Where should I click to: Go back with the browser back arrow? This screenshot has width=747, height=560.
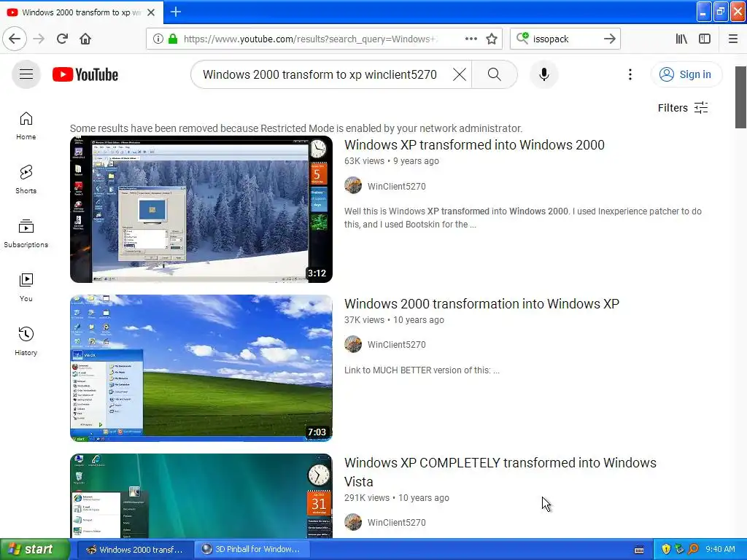[15, 39]
